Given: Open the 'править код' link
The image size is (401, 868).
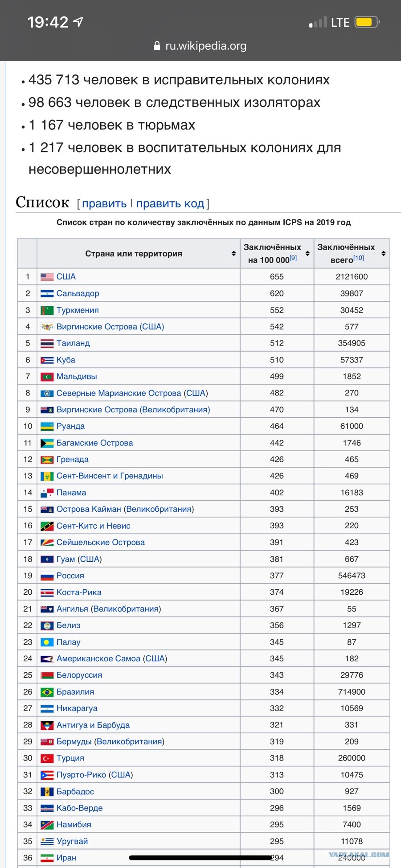Looking at the screenshot, I should click(x=170, y=204).
